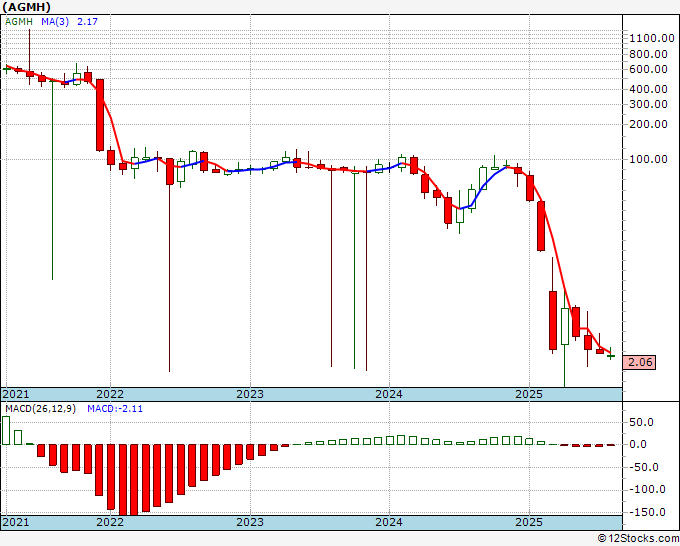Click the first tall green MACD bar in 2021
Viewport: 680px width, 546px height.
6,431
